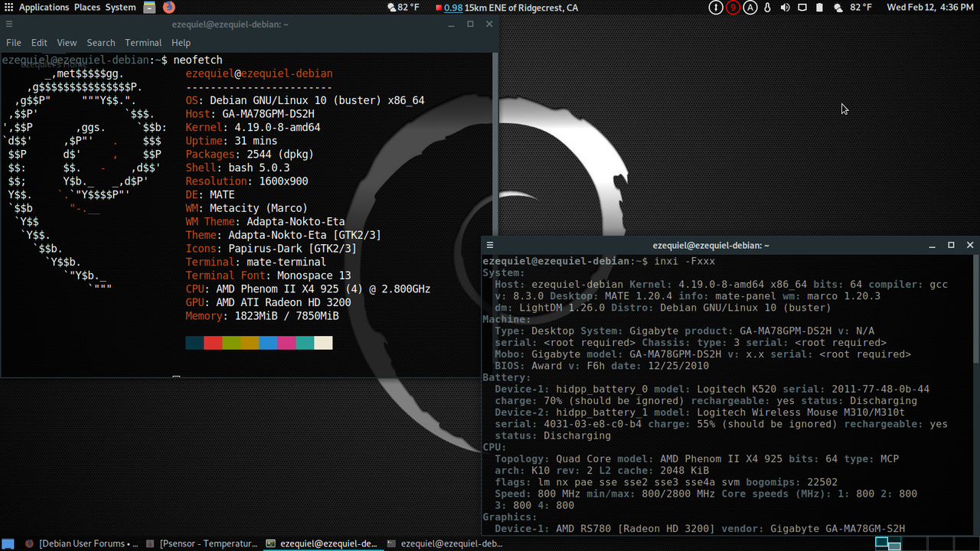Click the show desktop button in bottom panel
980x551 pixels.
(8, 543)
